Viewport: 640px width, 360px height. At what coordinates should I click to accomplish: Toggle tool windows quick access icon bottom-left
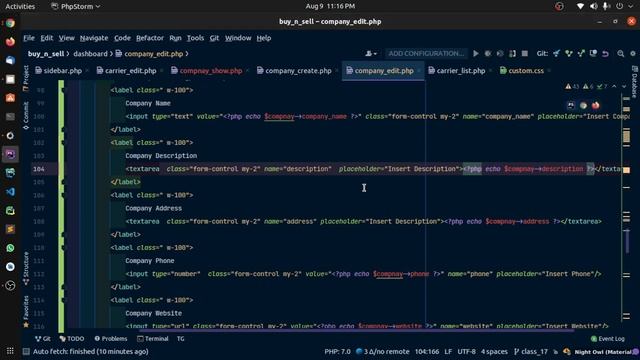tap(26, 351)
